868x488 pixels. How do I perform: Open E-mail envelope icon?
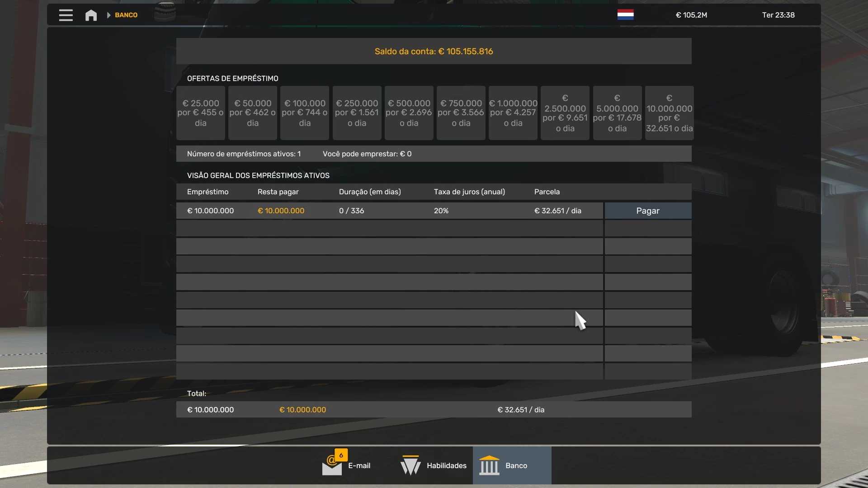(332, 468)
